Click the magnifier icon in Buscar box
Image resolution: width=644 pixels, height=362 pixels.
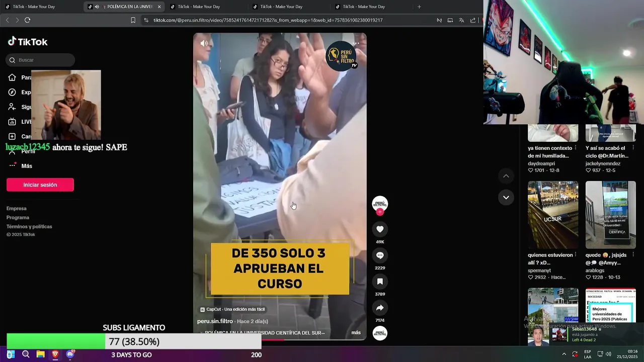coord(13,60)
